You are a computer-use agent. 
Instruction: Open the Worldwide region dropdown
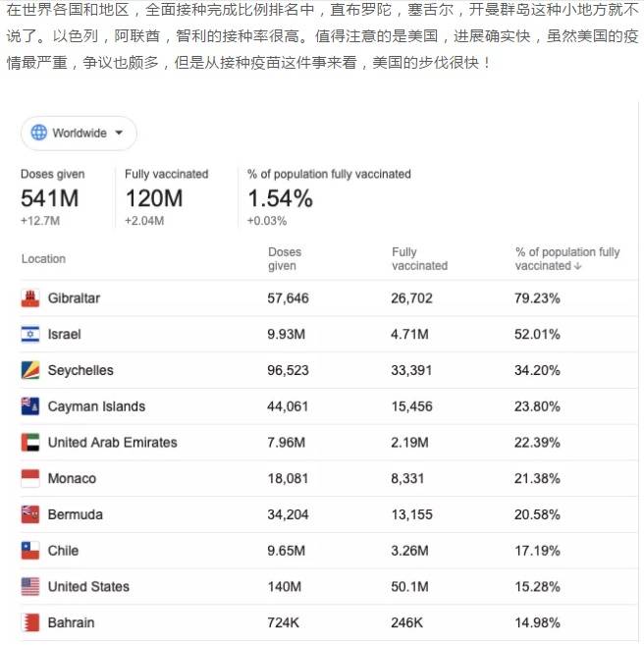(79, 133)
